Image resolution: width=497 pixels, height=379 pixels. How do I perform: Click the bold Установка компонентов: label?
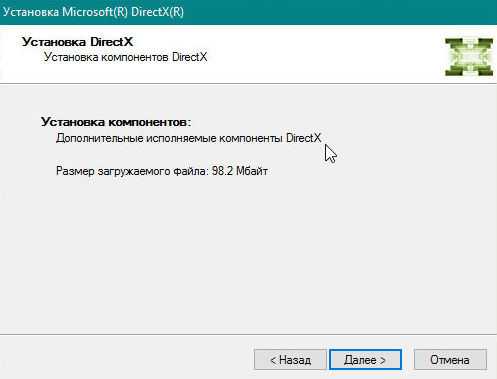[116, 122]
